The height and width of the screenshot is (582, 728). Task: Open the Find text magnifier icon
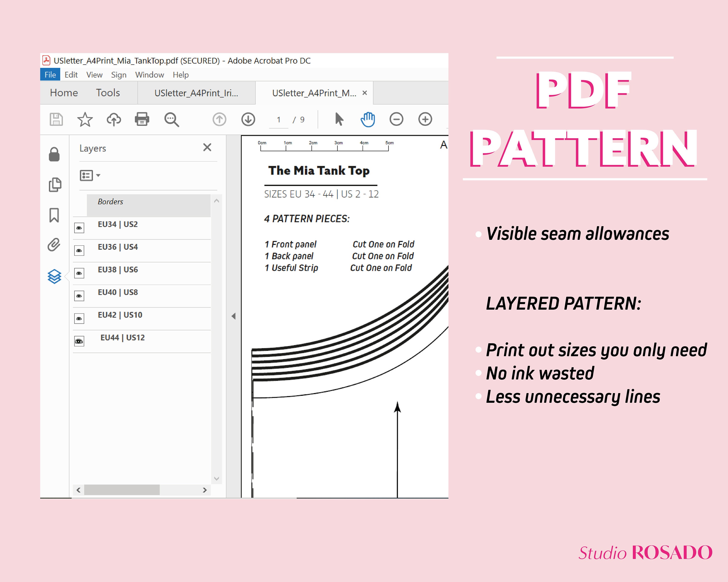click(172, 120)
